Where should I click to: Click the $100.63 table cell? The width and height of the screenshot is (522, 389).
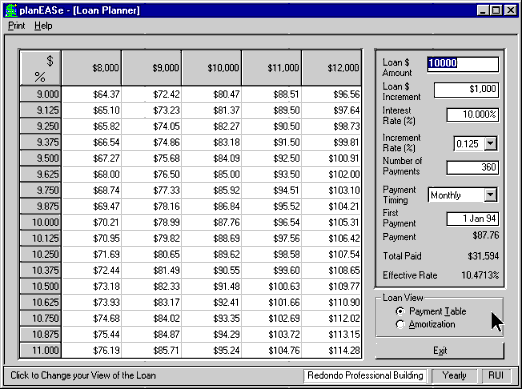click(x=272, y=286)
